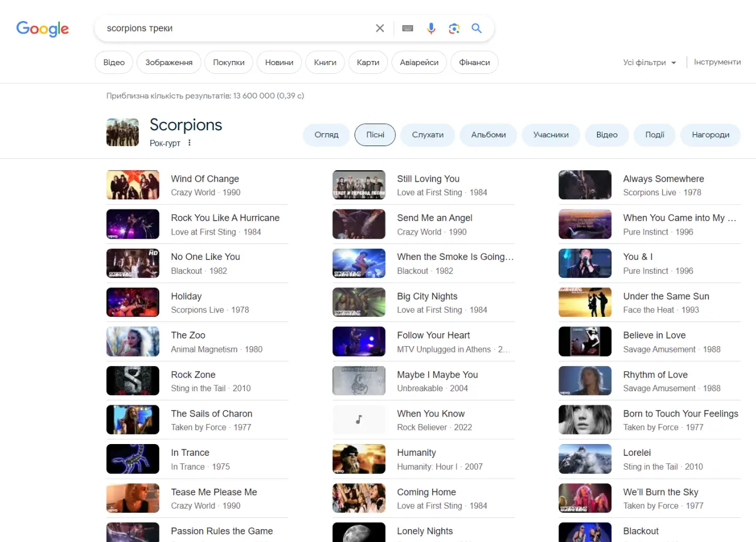The width and height of the screenshot is (756, 542).
Task: Open the song Maybe I Maybe You
Action: (424, 381)
